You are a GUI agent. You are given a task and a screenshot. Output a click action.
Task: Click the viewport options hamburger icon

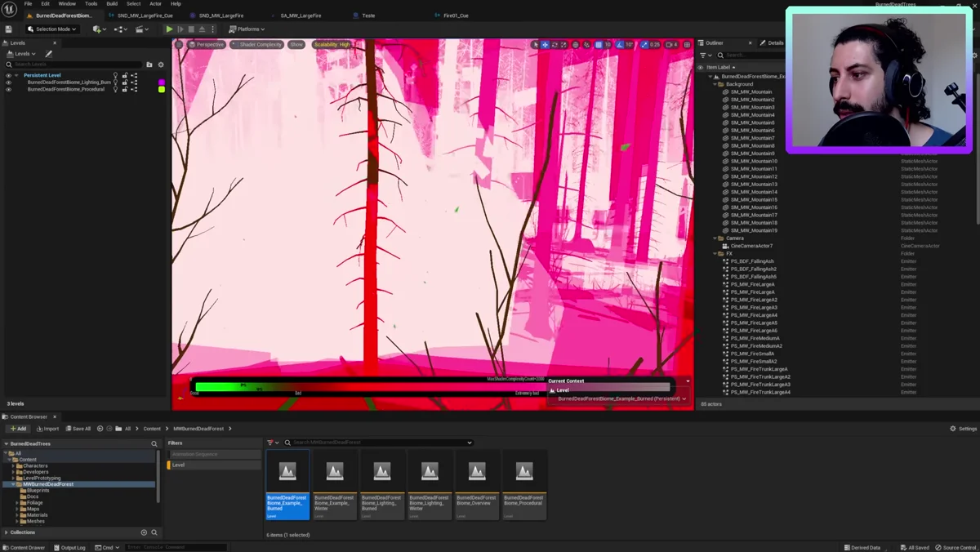[180, 44]
